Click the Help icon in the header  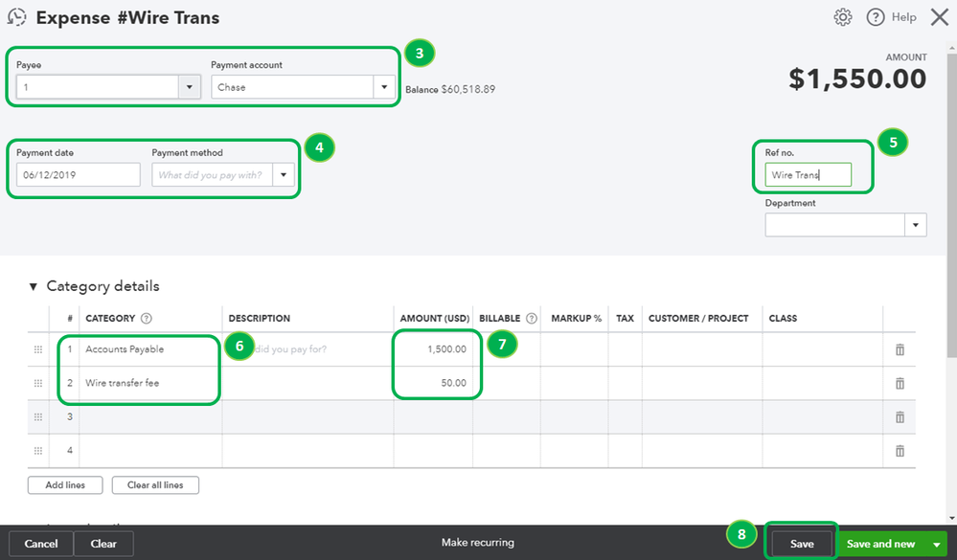[877, 16]
